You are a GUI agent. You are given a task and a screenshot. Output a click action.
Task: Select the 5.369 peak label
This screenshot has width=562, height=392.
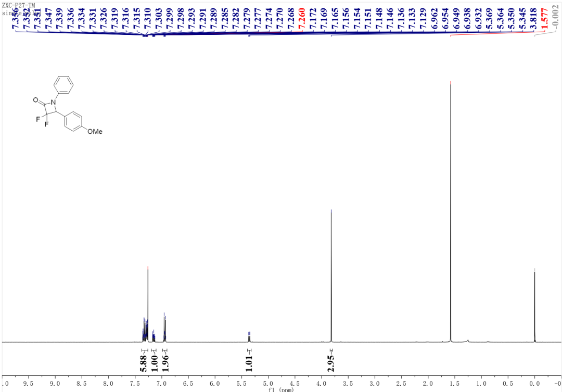489,19
